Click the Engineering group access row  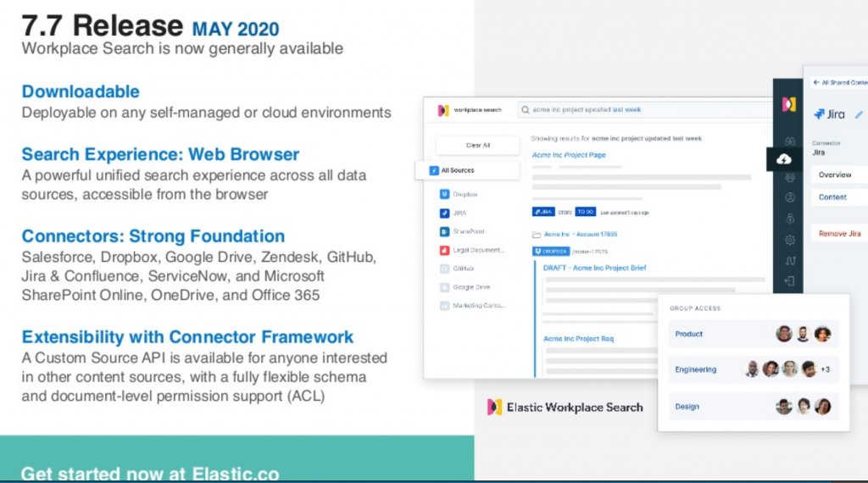pos(754,369)
